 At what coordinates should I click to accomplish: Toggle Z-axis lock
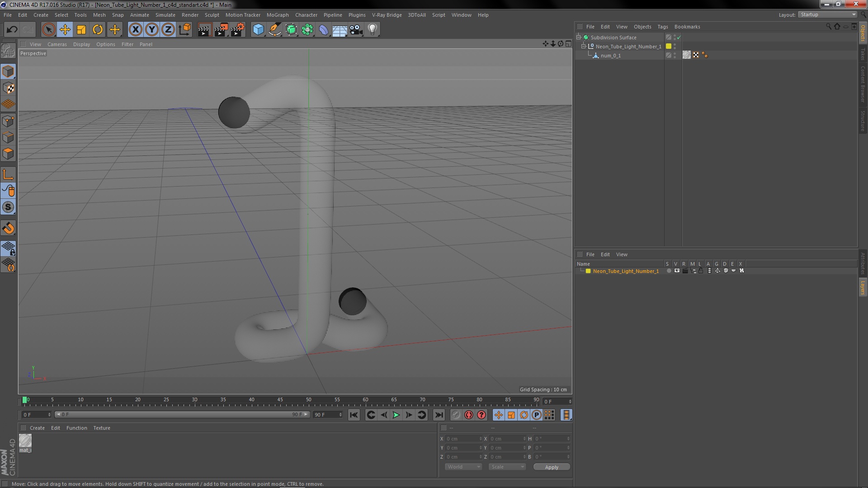pos(168,30)
